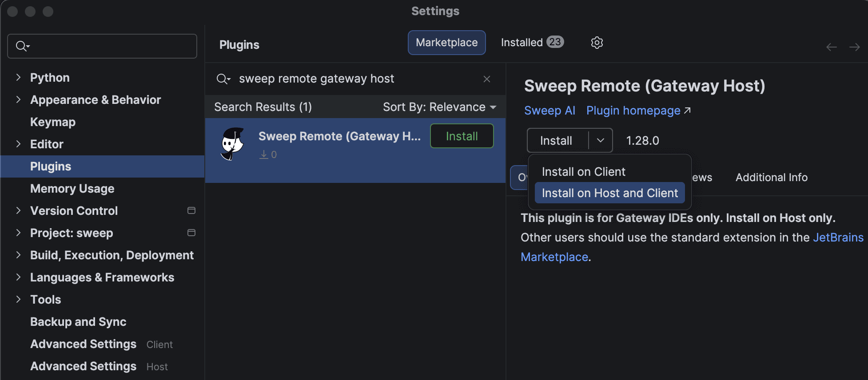Click the green Install button in results
Viewport: 868px width, 380px height.
(x=462, y=136)
